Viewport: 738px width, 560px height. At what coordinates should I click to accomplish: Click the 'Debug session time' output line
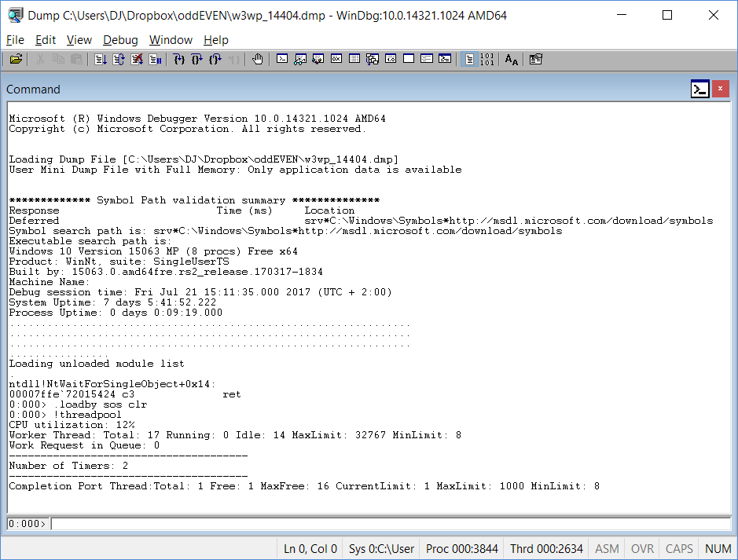(x=200, y=292)
